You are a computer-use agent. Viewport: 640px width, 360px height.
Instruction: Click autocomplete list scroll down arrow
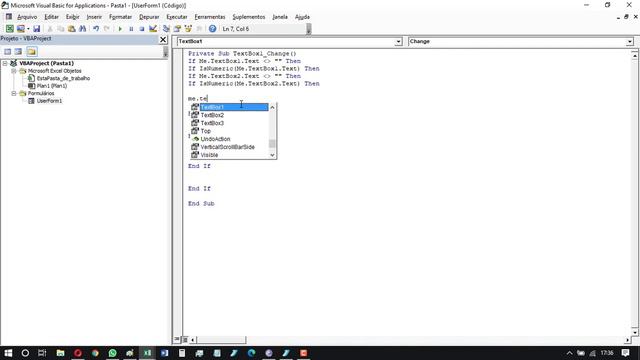tap(272, 155)
